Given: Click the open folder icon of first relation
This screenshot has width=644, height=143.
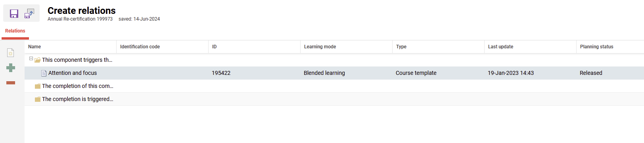Looking at the screenshot, I should point(38,60).
